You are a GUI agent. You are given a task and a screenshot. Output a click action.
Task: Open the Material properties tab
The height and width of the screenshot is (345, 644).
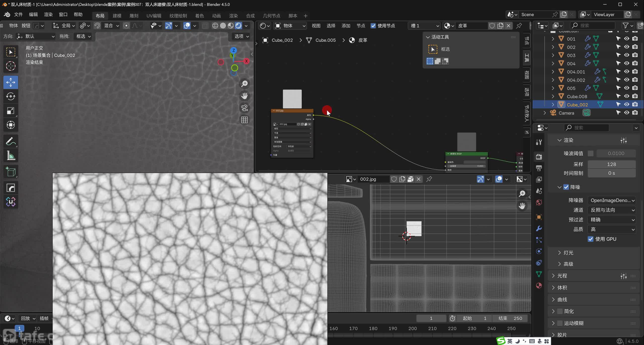539,286
